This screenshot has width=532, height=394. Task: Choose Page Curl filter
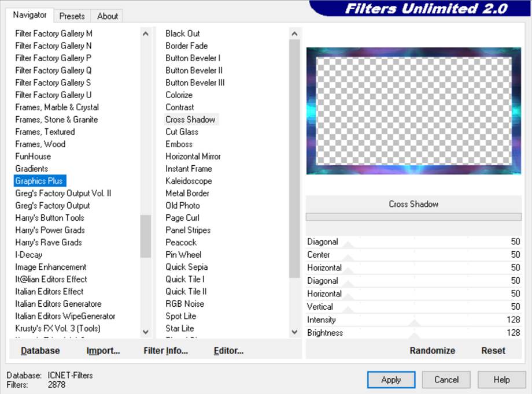tap(182, 218)
